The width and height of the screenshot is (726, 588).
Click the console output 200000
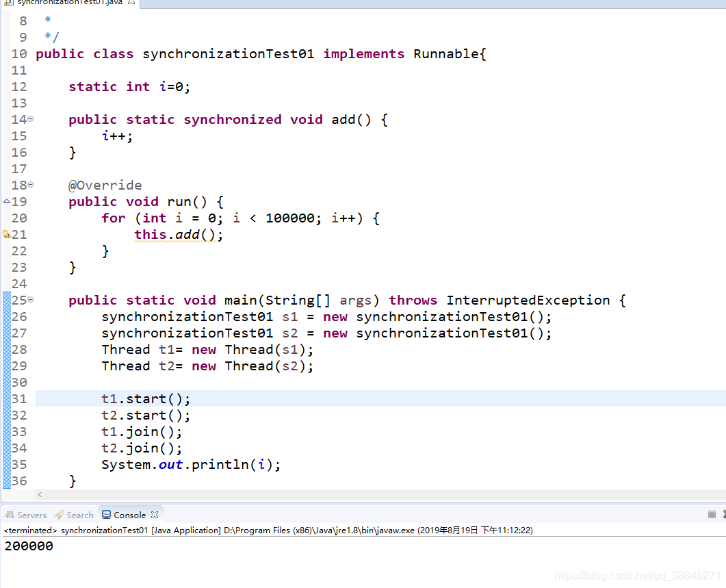(29, 546)
